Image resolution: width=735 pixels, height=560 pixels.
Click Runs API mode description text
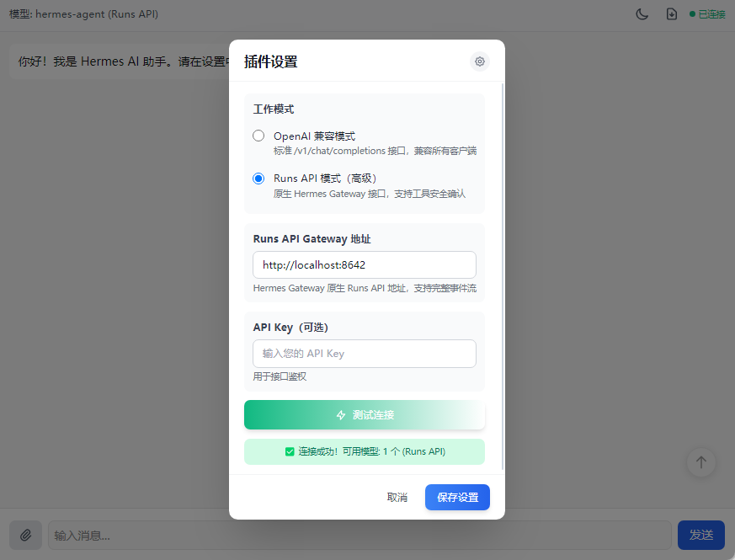[x=370, y=194]
